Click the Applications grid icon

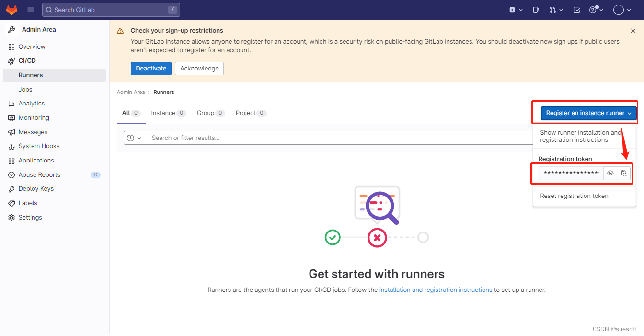11,161
